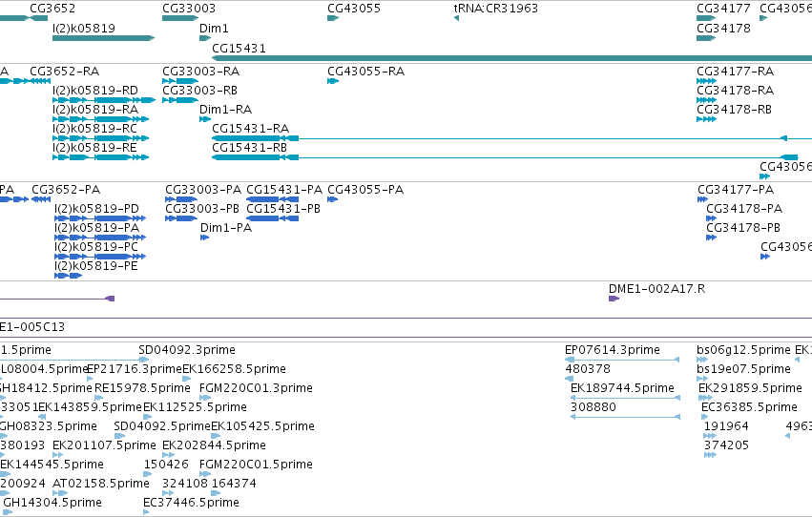Image resolution: width=812 pixels, height=517 pixels.
Task: Select feature 480378
Action: click(x=569, y=379)
